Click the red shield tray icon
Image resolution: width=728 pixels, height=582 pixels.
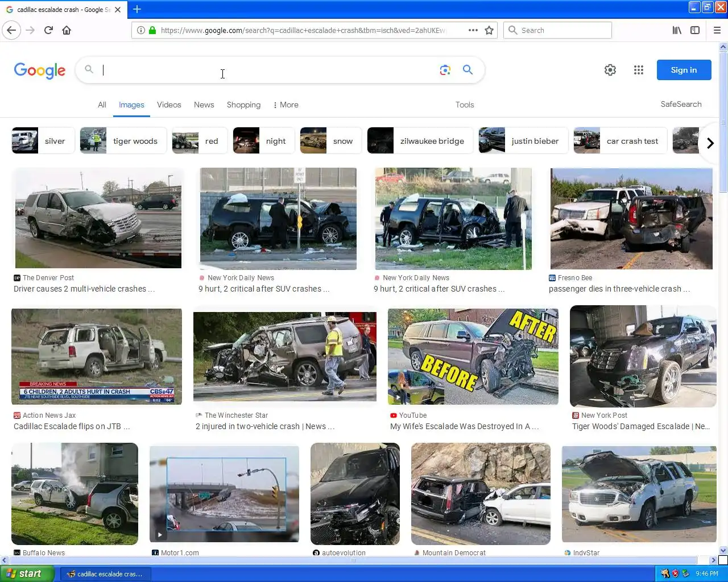coord(675,573)
